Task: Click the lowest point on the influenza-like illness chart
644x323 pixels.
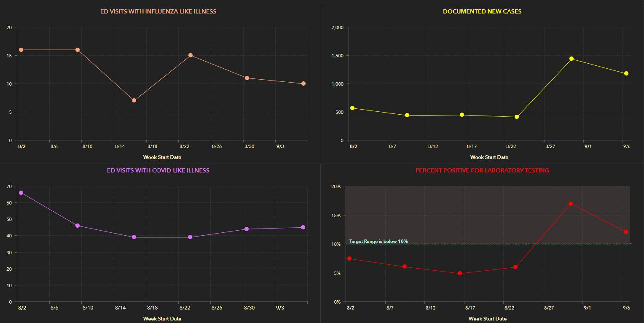Action: coord(134,100)
